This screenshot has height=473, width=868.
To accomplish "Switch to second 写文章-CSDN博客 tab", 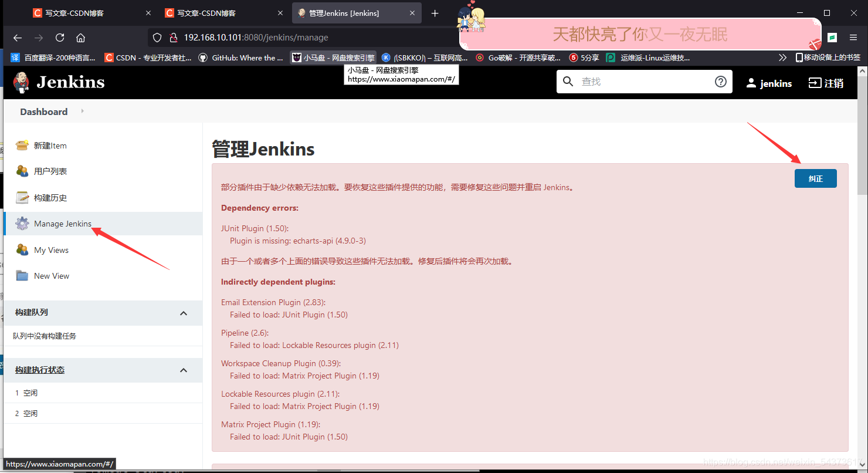I will 224,13.
